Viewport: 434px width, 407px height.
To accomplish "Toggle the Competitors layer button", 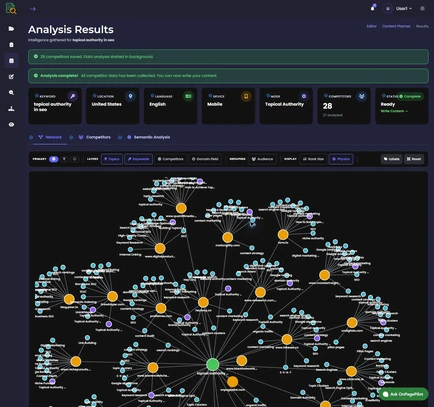I will pos(171,159).
